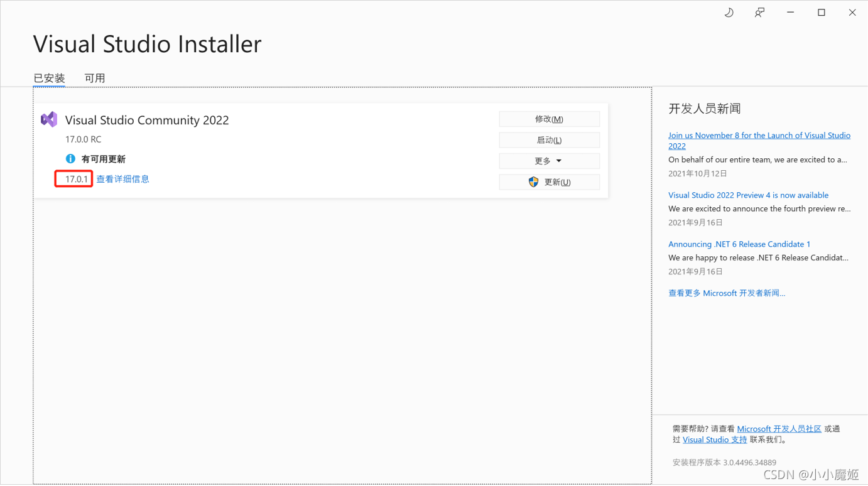Viewport: 868px width, 486px height.
Task: Click the 有可用更新 status text
Action: (104, 159)
